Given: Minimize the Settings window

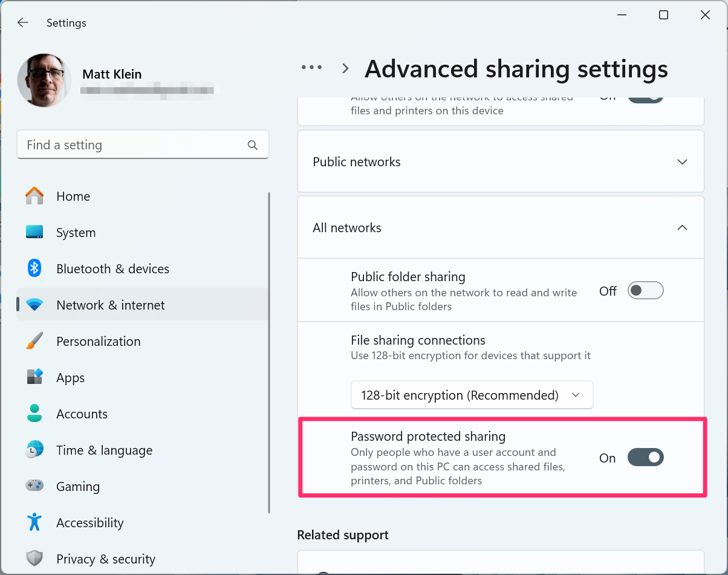Looking at the screenshot, I should [622, 16].
